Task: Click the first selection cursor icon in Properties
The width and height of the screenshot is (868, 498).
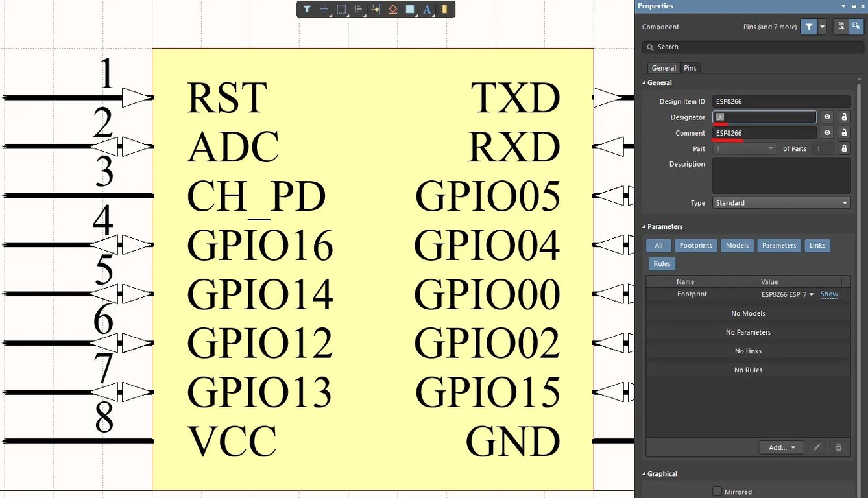Action: click(x=841, y=27)
